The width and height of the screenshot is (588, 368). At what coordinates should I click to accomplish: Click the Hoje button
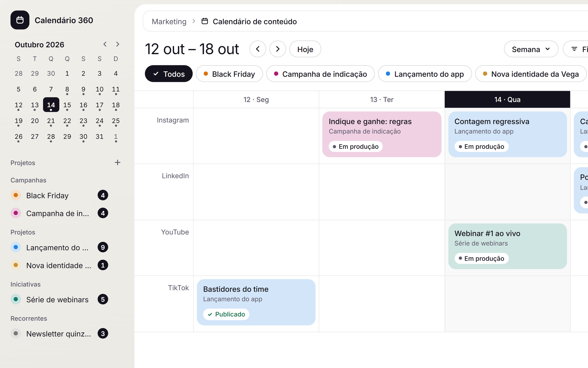click(305, 49)
